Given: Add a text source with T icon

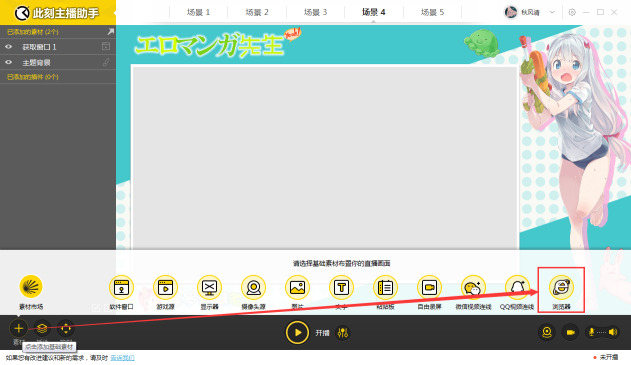Looking at the screenshot, I should click(341, 288).
